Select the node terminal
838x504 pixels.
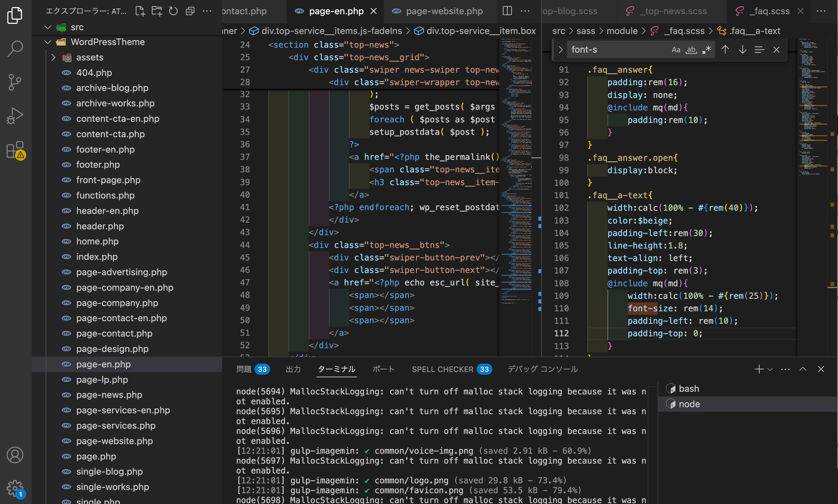click(747, 404)
